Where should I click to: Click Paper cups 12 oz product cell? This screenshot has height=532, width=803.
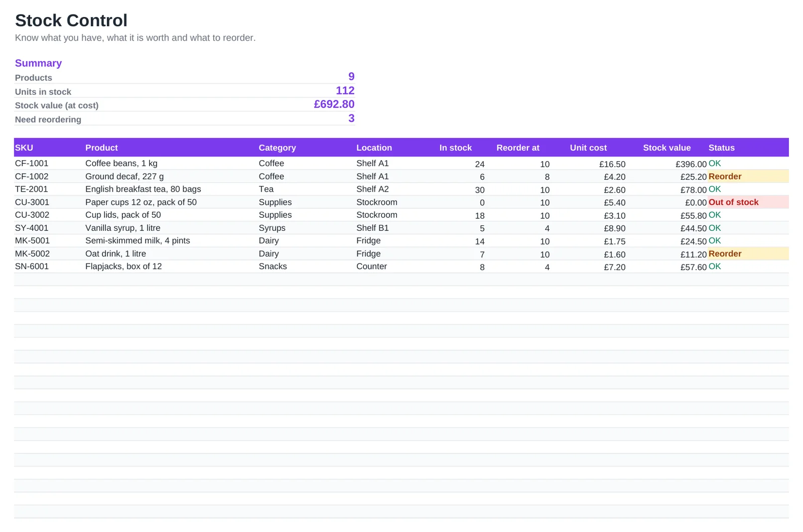(141, 202)
